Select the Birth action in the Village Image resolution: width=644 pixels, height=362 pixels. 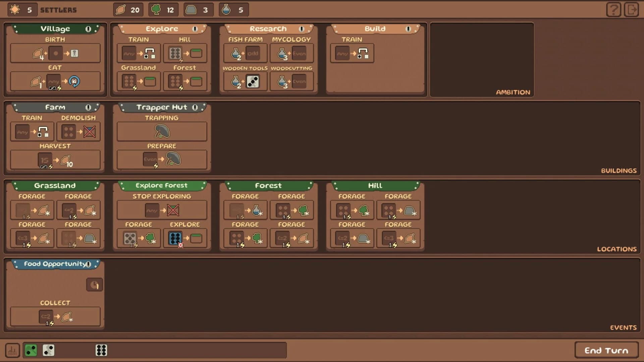(x=55, y=53)
